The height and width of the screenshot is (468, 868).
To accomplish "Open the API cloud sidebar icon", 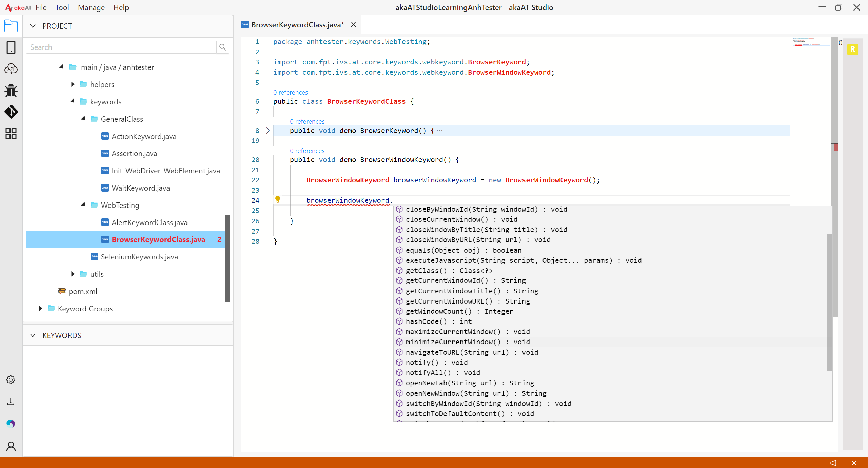I will point(11,69).
